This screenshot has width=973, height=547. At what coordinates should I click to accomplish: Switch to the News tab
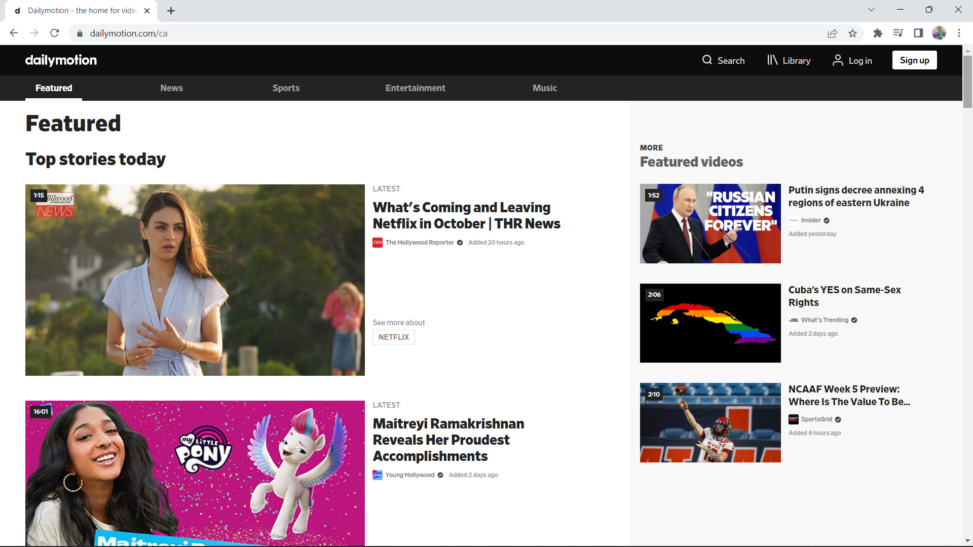[x=171, y=88]
